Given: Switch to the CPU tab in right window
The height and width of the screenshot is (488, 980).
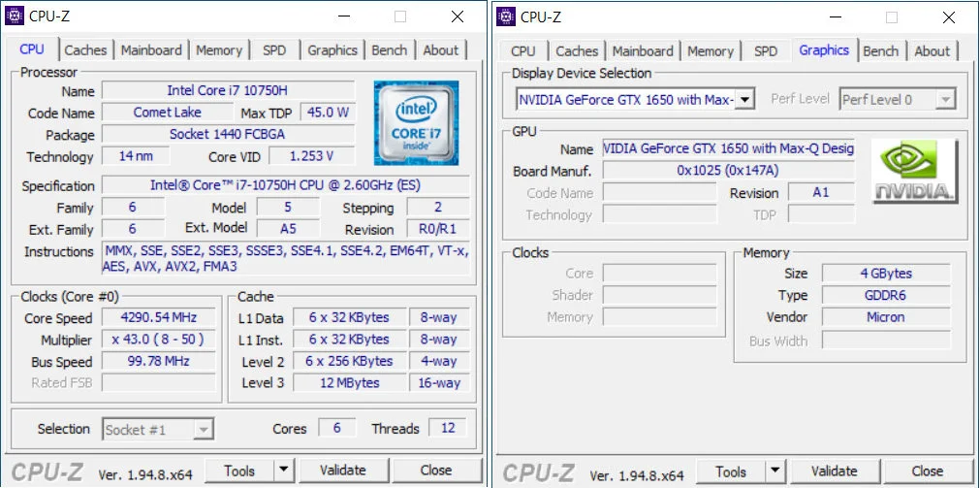Looking at the screenshot, I should tap(523, 51).
